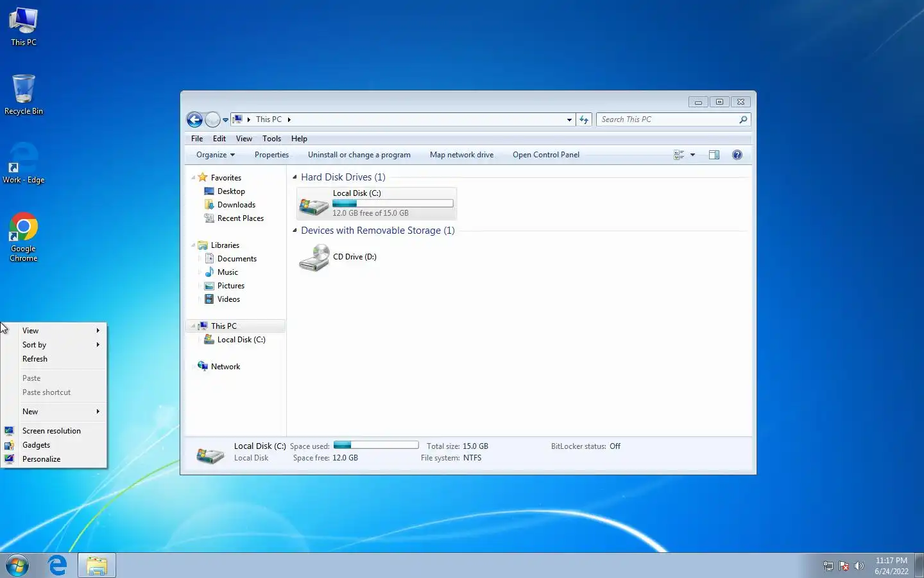Click the Show desktop taskbar strip
The width and height of the screenshot is (924, 578).
[x=919, y=565]
